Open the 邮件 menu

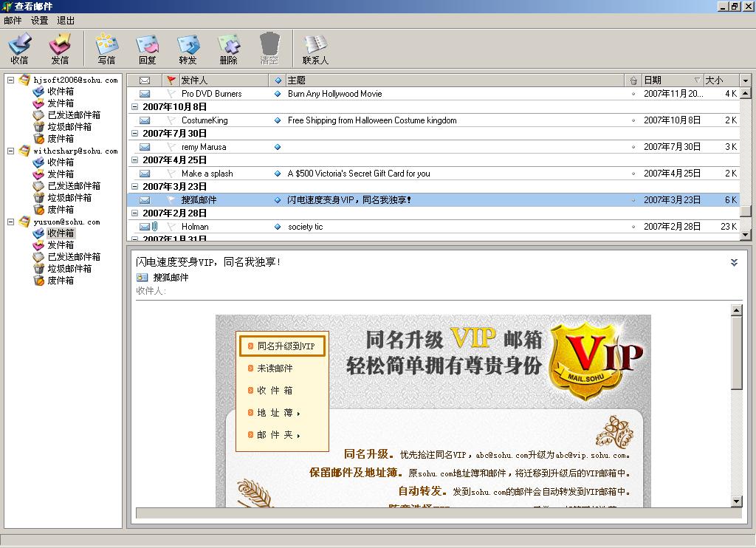coord(13,20)
